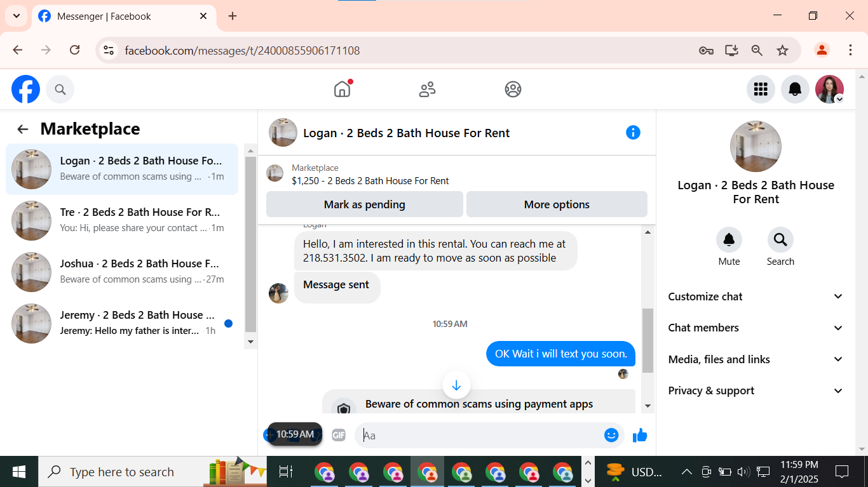The height and width of the screenshot is (487, 868).
Task: Go to the Home feed icon
Action: pos(342,90)
